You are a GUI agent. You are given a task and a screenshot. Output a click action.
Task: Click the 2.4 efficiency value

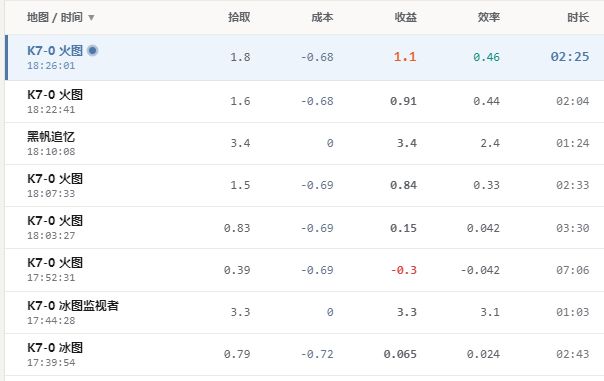(490, 143)
